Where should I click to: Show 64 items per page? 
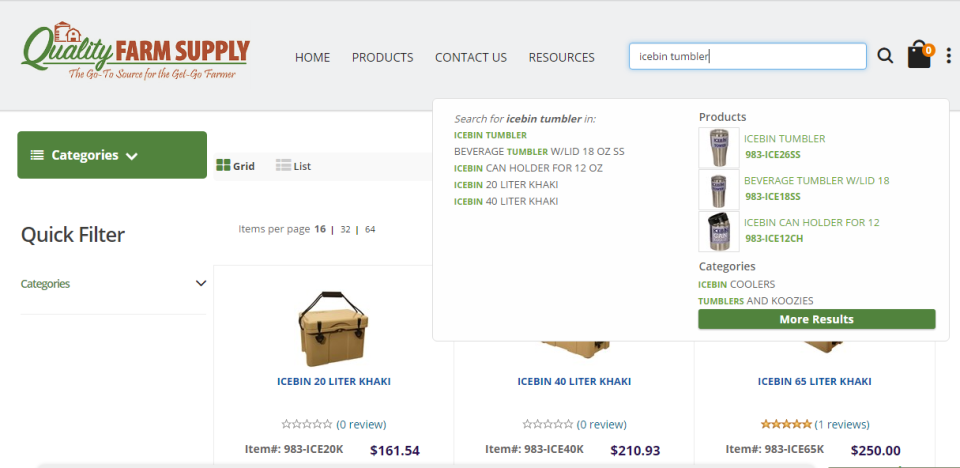tap(370, 230)
